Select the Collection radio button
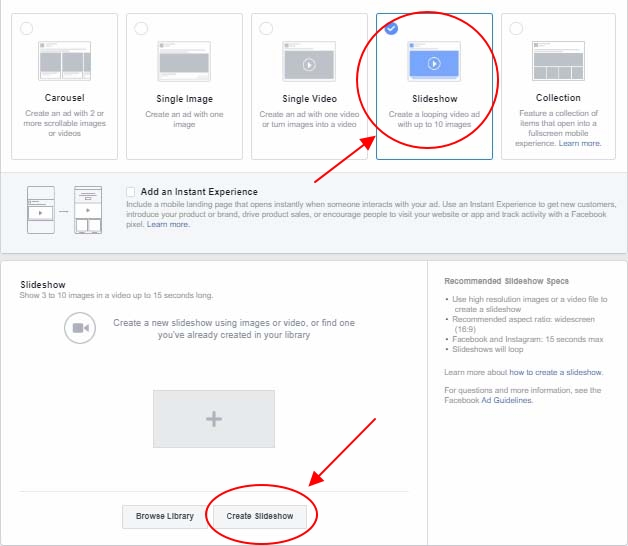 point(515,28)
